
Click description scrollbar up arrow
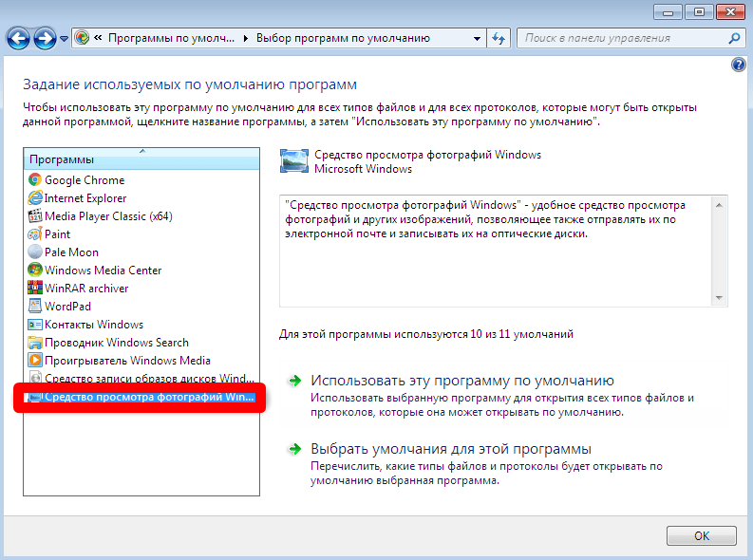719,205
